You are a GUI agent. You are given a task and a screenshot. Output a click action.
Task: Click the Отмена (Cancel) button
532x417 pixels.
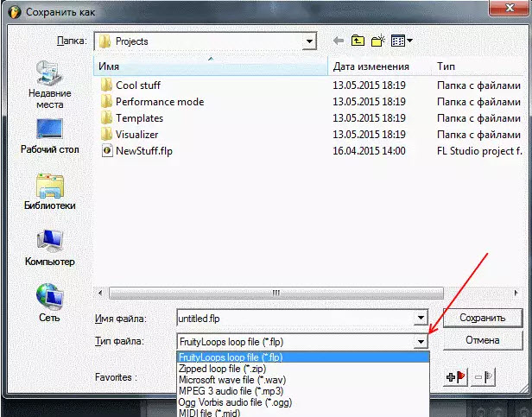pyautogui.click(x=482, y=340)
